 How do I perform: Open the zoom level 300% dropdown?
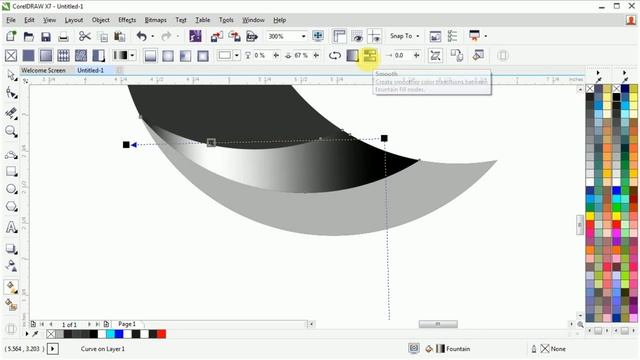[x=303, y=36]
